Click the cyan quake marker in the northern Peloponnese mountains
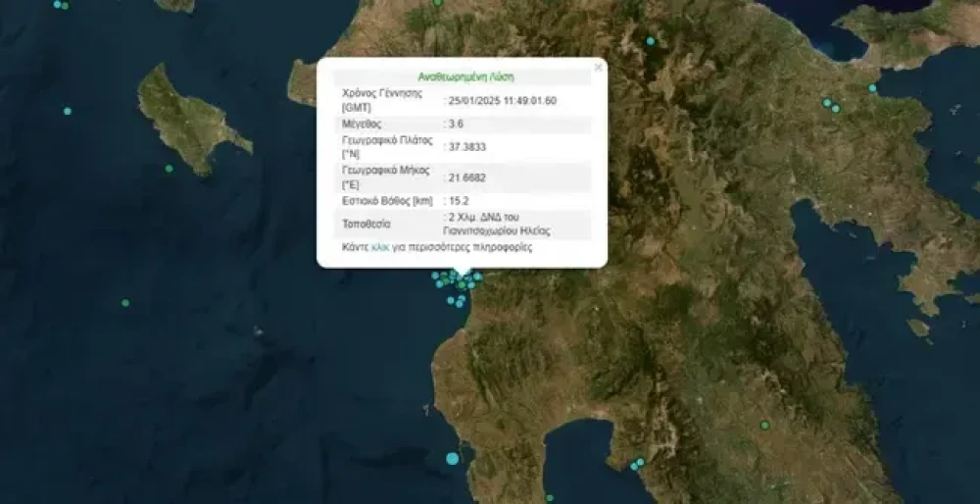Image resolution: width=980 pixels, height=504 pixels. (x=651, y=41)
